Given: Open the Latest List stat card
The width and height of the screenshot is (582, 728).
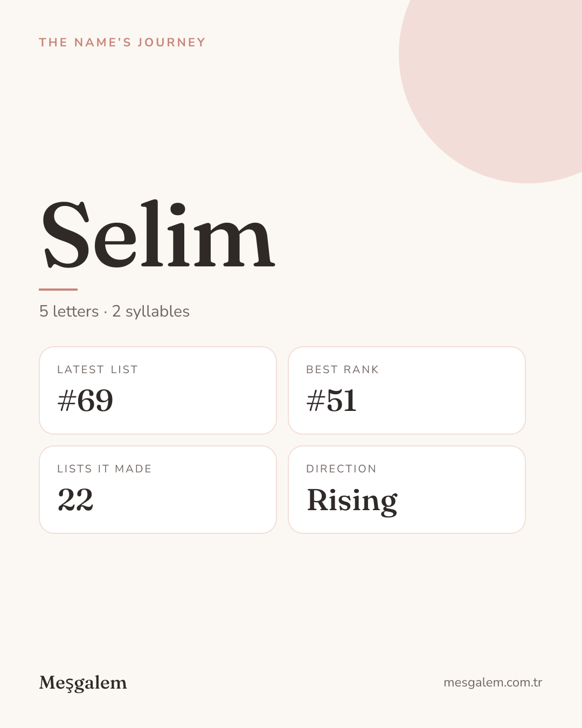Looking at the screenshot, I should pos(158,390).
